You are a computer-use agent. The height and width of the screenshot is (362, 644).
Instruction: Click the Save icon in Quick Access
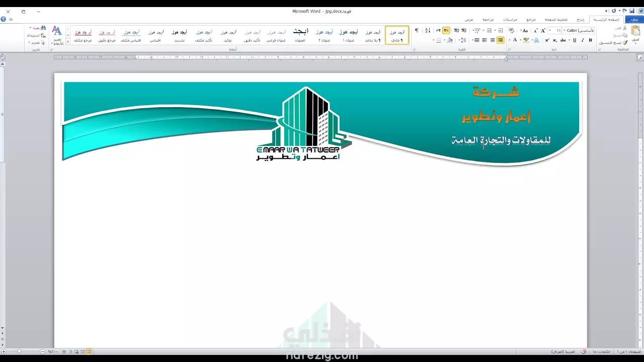[632, 11]
